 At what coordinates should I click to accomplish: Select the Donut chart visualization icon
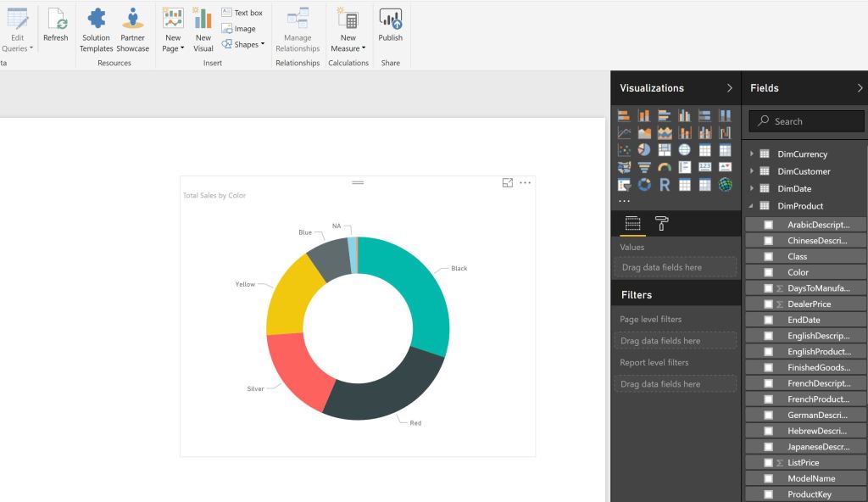click(644, 184)
